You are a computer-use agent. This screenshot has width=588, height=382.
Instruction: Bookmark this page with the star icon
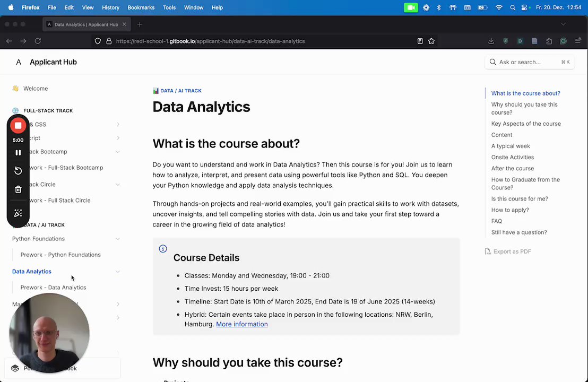(x=431, y=41)
